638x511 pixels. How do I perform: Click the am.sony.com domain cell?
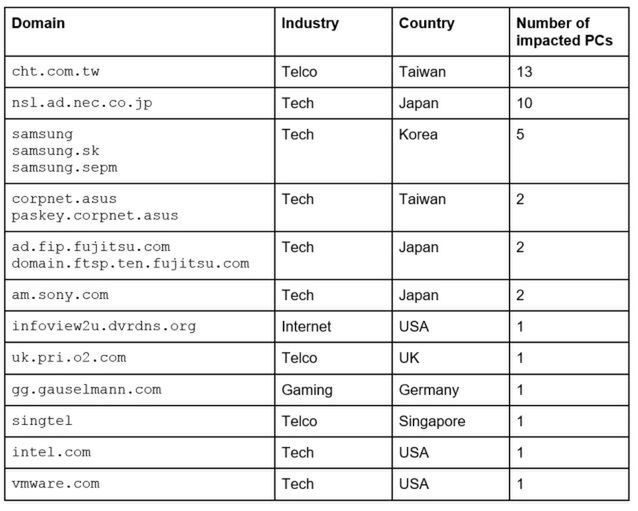[x=60, y=295]
